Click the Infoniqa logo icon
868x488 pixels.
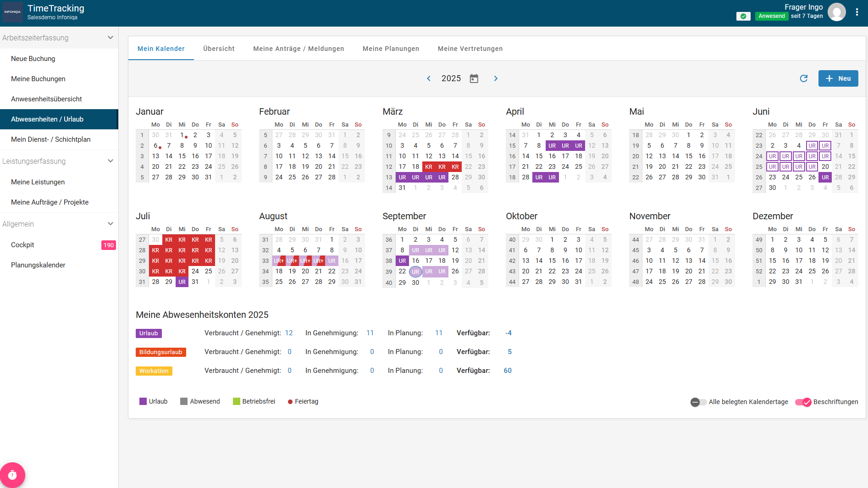[12, 12]
